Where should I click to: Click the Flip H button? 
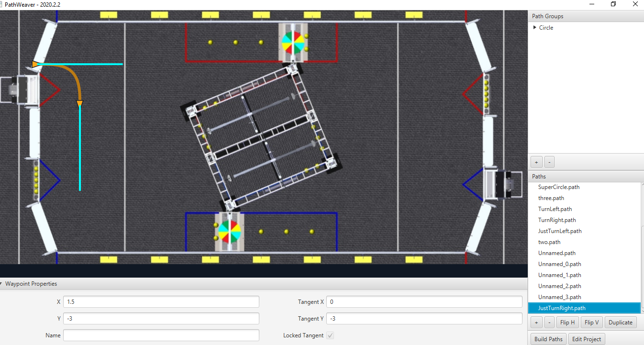pyautogui.click(x=567, y=323)
